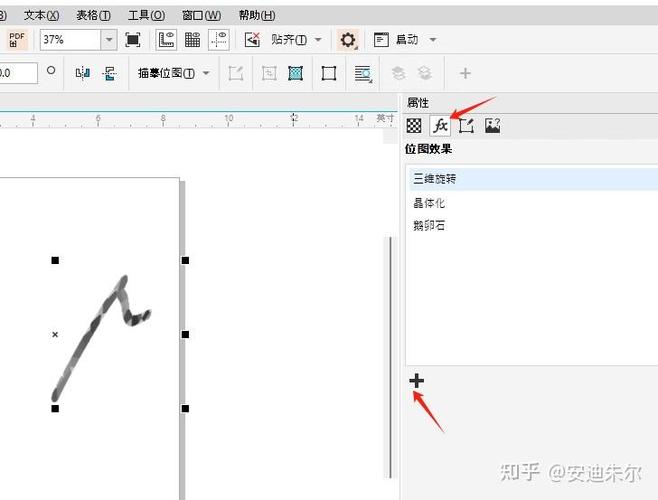Image resolution: width=658 pixels, height=500 pixels.
Task: Open the 文本 menu
Action: pyautogui.click(x=42, y=16)
